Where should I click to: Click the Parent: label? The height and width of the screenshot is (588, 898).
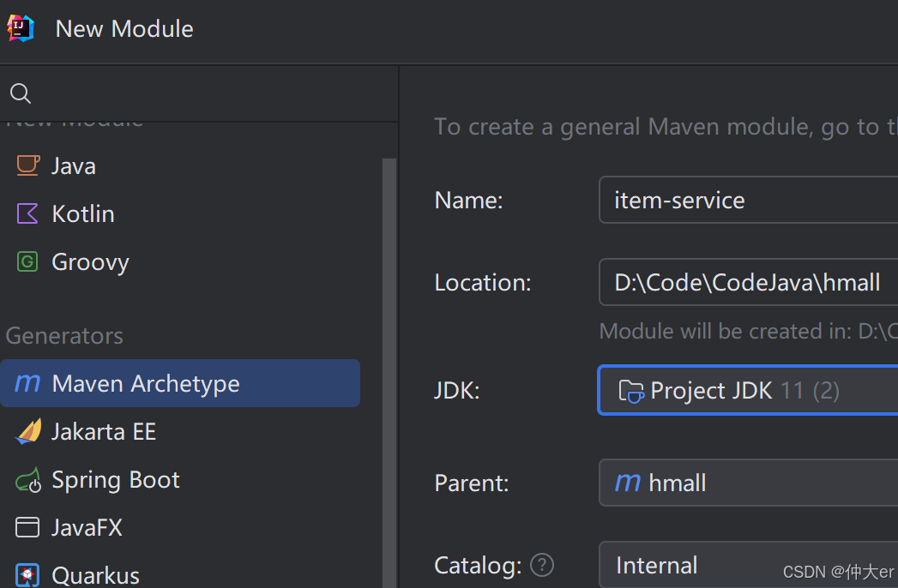[x=472, y=483]
